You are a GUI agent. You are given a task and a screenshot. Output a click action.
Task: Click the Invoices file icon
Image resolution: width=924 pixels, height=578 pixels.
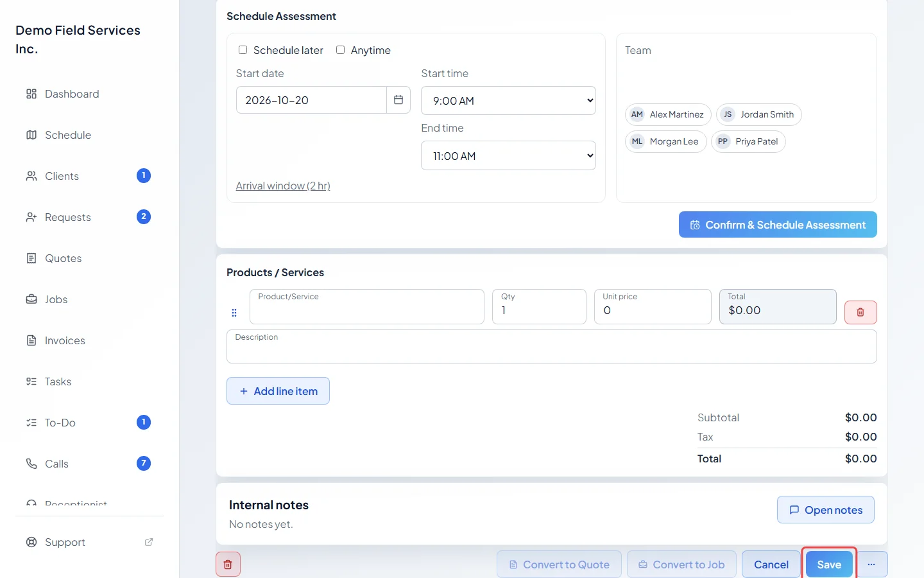point(31,340)
